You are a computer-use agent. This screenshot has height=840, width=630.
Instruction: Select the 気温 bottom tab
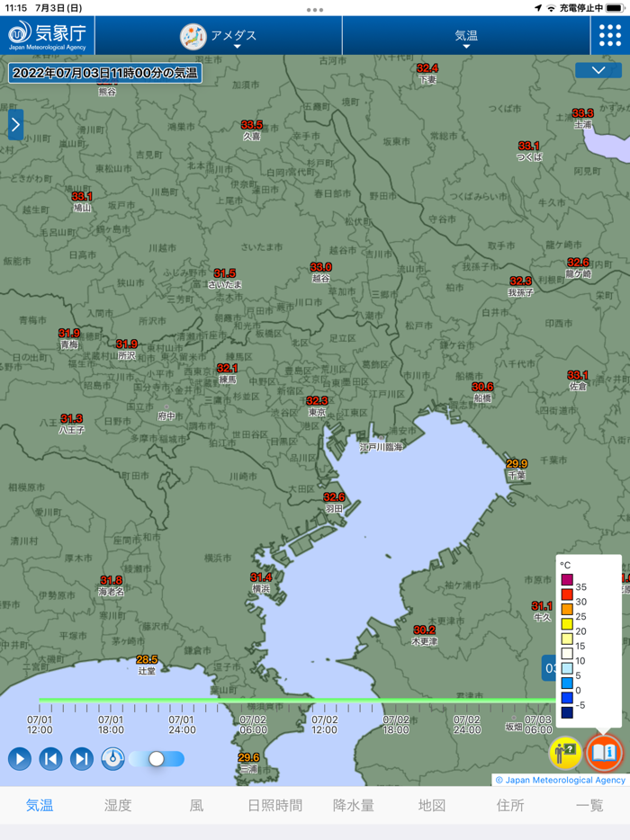40,805
